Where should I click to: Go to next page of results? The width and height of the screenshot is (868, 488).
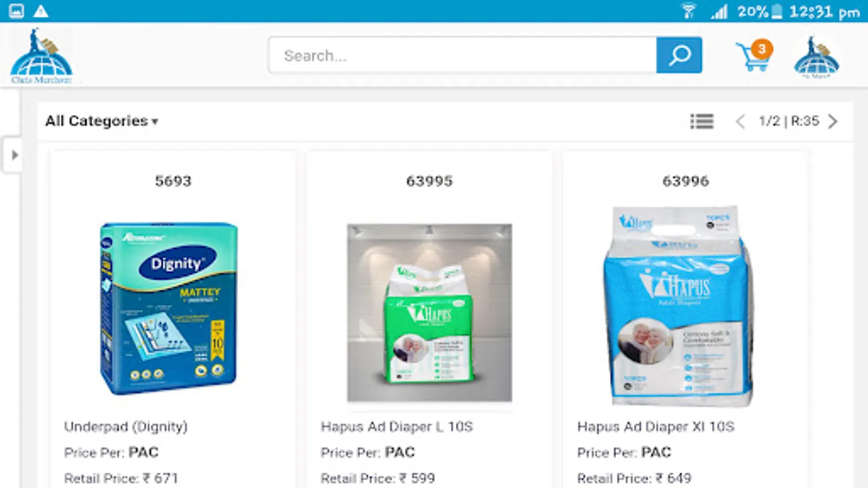[x=833, y=121]
